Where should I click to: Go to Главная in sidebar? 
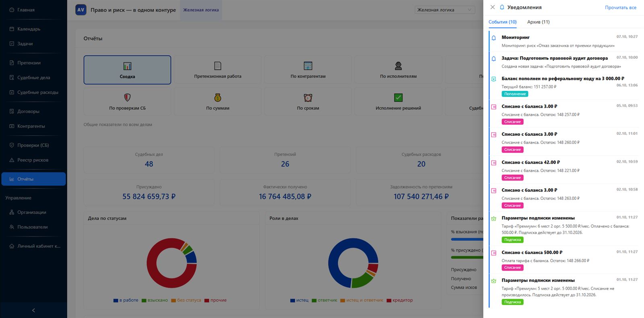33,10
